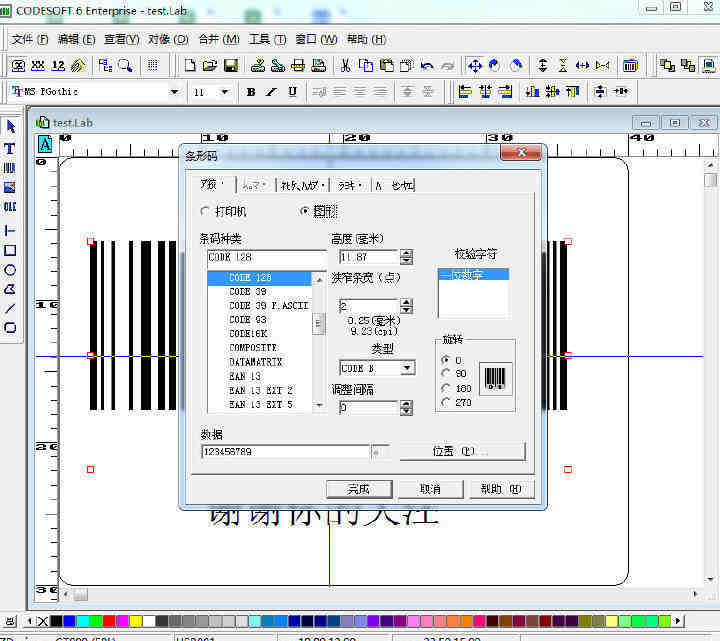This screenshot has width=720, height=641.
Task: Select the OLE object tool
Action: tap(10, 207)
